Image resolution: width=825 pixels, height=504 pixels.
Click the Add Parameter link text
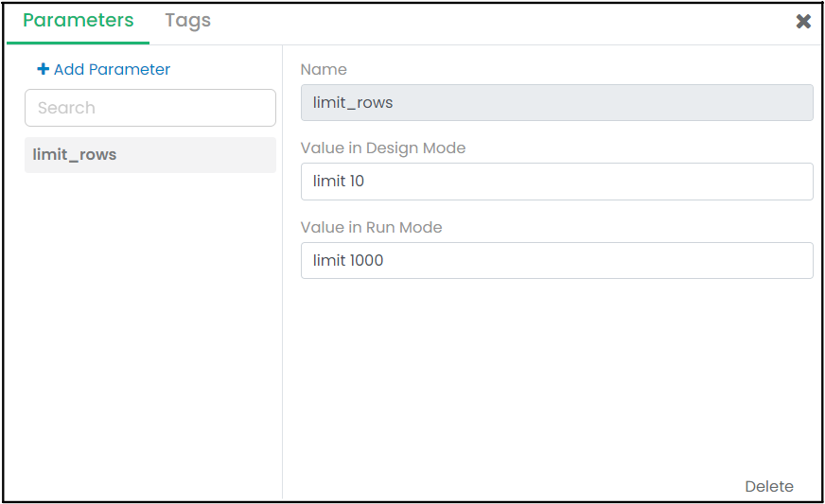[x=112, y=69]
